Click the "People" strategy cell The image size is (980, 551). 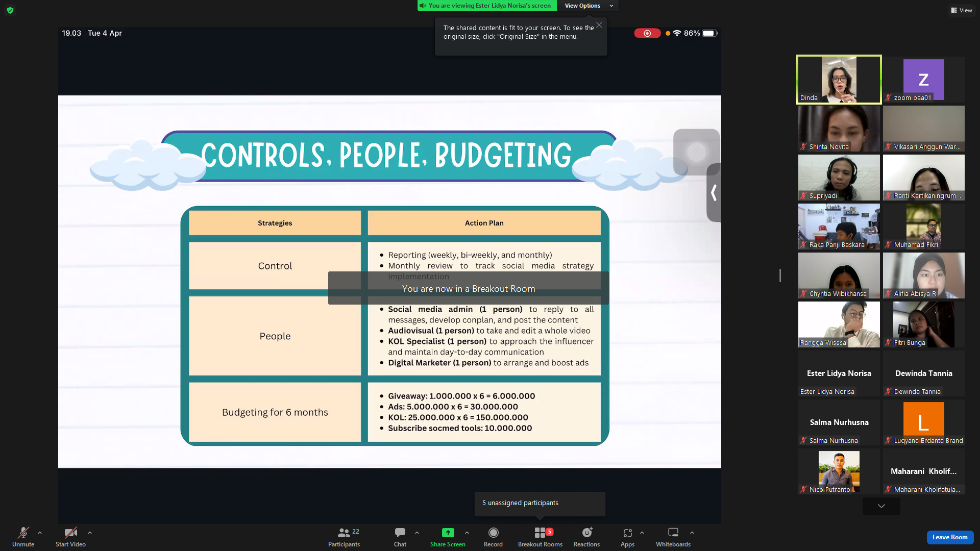point(275,336)
